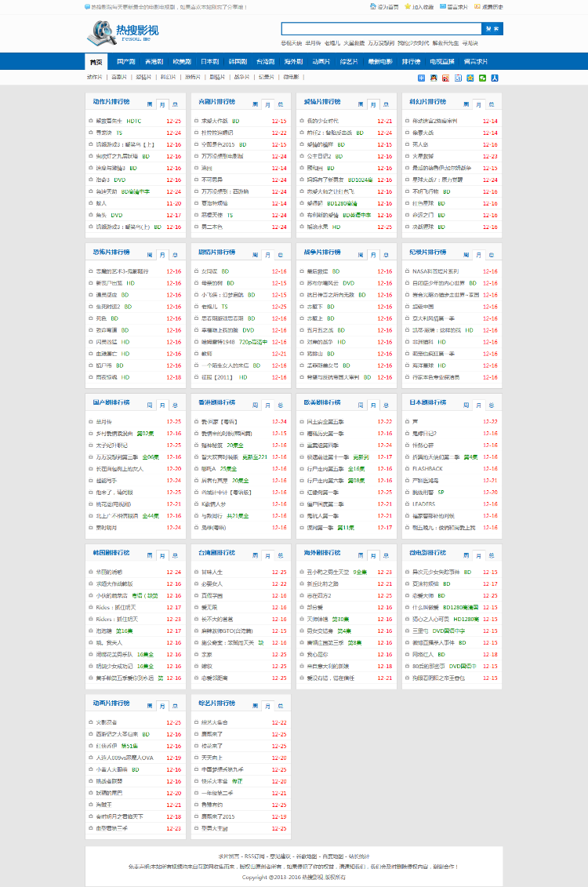This screenshot has width=588, height=887.
Task: Open the 电视直播 navigation item
Action: coord(443,62)
